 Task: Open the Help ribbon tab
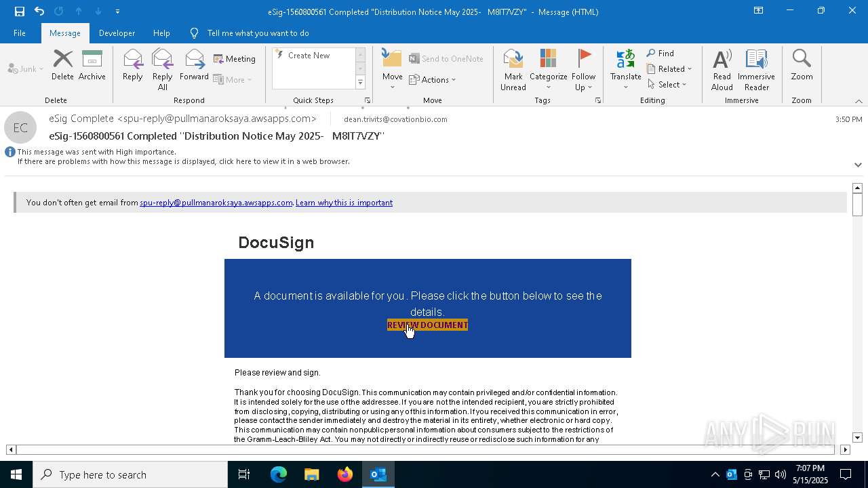tap(161, 33)
